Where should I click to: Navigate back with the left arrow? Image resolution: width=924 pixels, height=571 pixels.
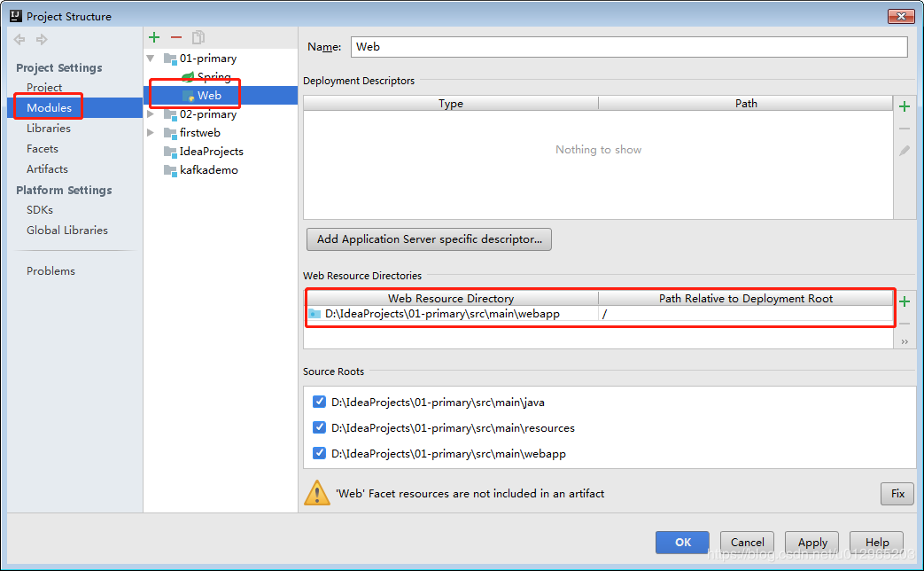(19, 40)
